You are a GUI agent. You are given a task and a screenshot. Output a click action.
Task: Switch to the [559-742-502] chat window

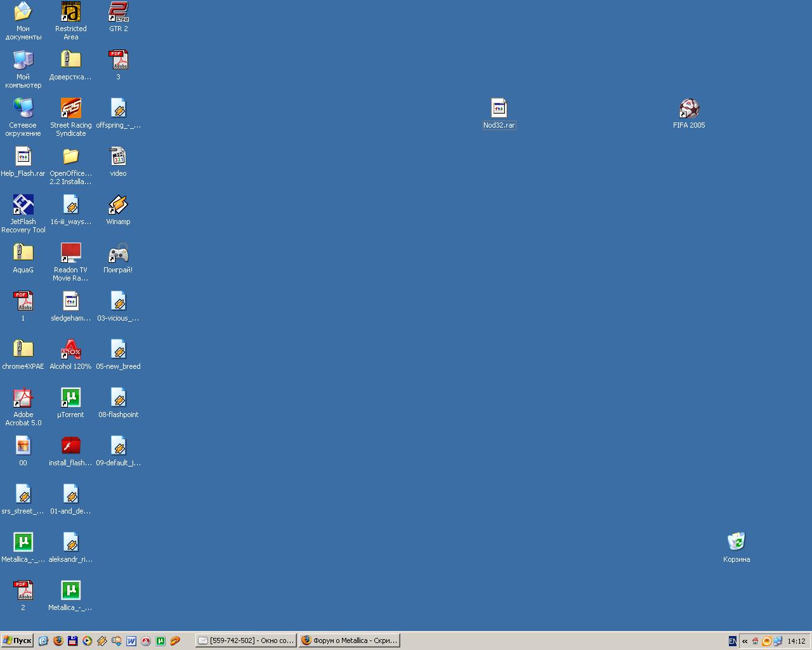[246, 641]
